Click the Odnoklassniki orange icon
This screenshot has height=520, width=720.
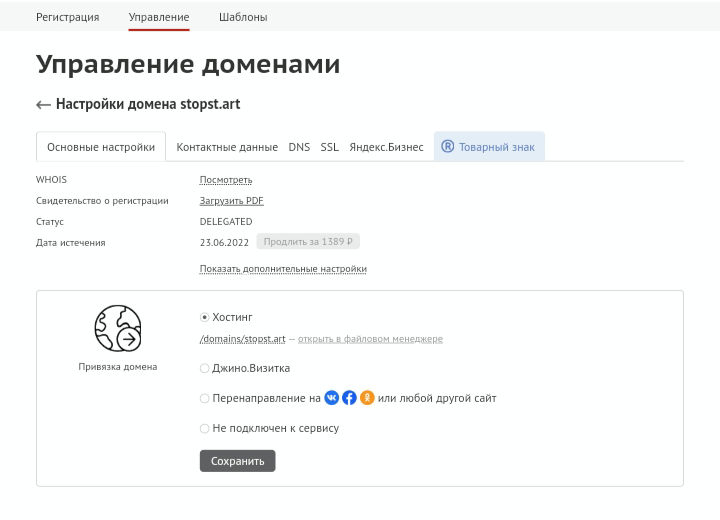coord(367,398)
